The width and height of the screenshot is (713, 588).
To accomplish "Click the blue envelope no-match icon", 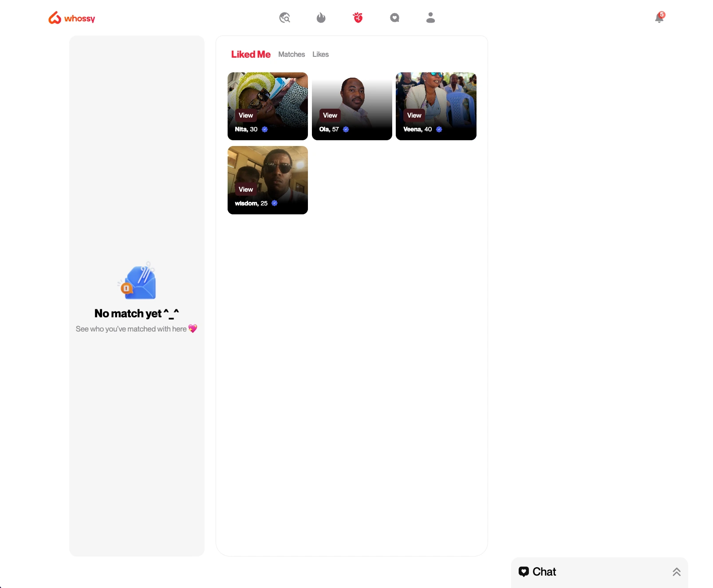I will click(137, 280).
